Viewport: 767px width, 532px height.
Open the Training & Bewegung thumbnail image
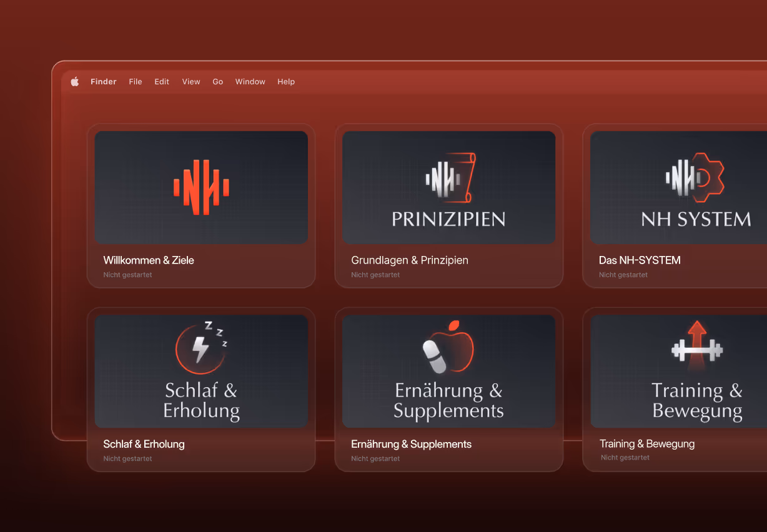tap(679, 371)
